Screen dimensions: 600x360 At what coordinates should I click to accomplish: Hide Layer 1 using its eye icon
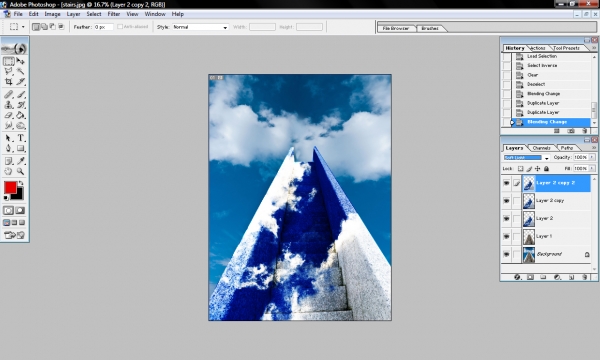pos(506,236)
